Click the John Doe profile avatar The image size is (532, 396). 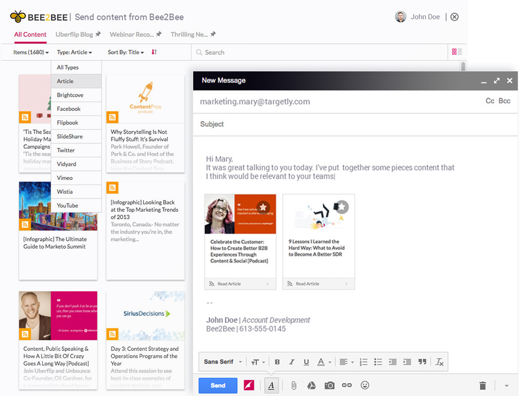point(401,16)
